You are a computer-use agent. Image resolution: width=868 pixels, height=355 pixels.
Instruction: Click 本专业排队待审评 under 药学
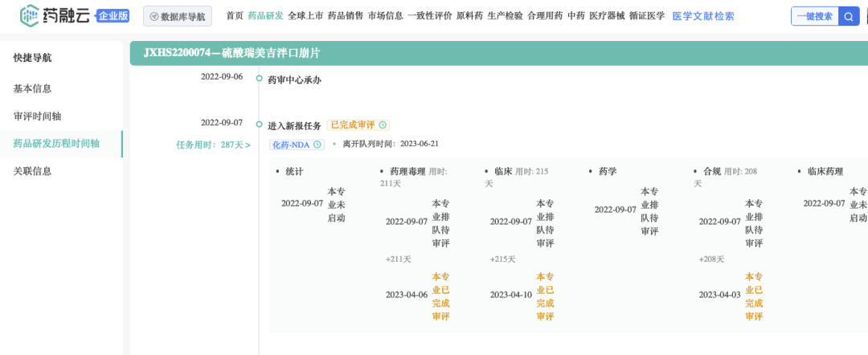click(x=650, y=211)
